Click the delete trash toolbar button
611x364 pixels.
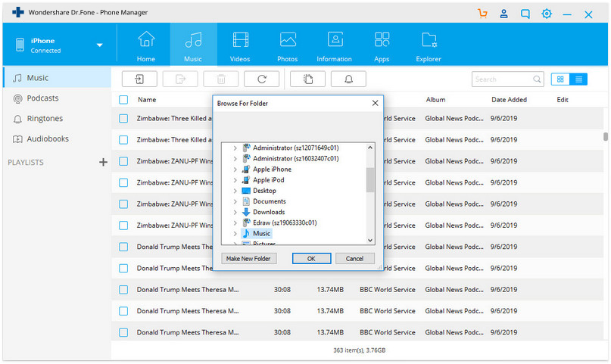click(x=221, y=79)
